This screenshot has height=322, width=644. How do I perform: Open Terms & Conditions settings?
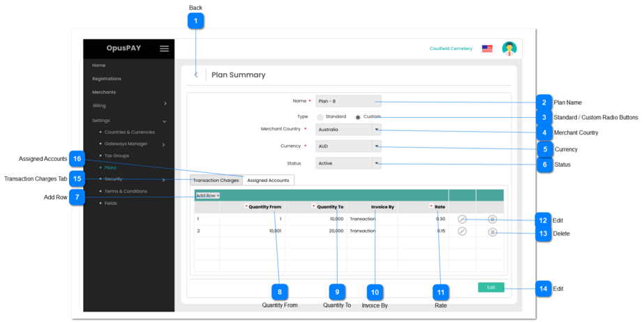click(x=126, y=191)
